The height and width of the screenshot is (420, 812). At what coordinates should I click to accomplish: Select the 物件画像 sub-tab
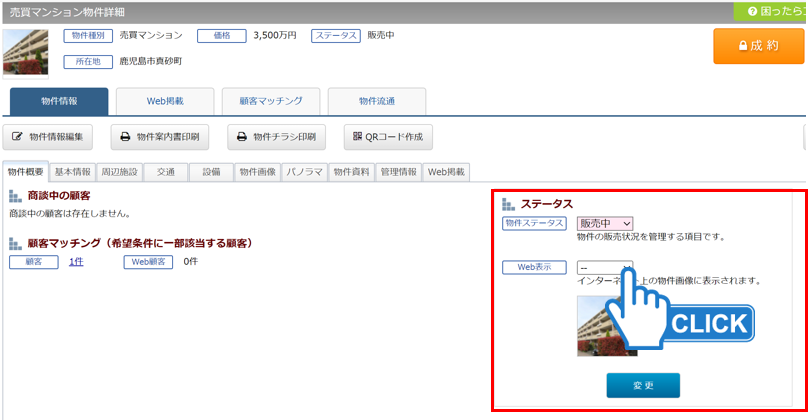pos(257,172)
